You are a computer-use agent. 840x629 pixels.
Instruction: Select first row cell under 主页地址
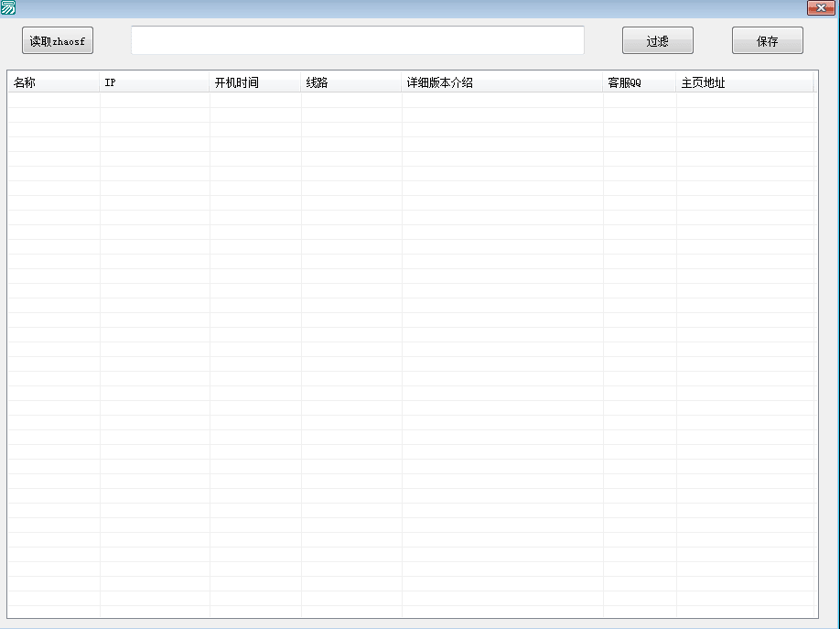(744, 101)
